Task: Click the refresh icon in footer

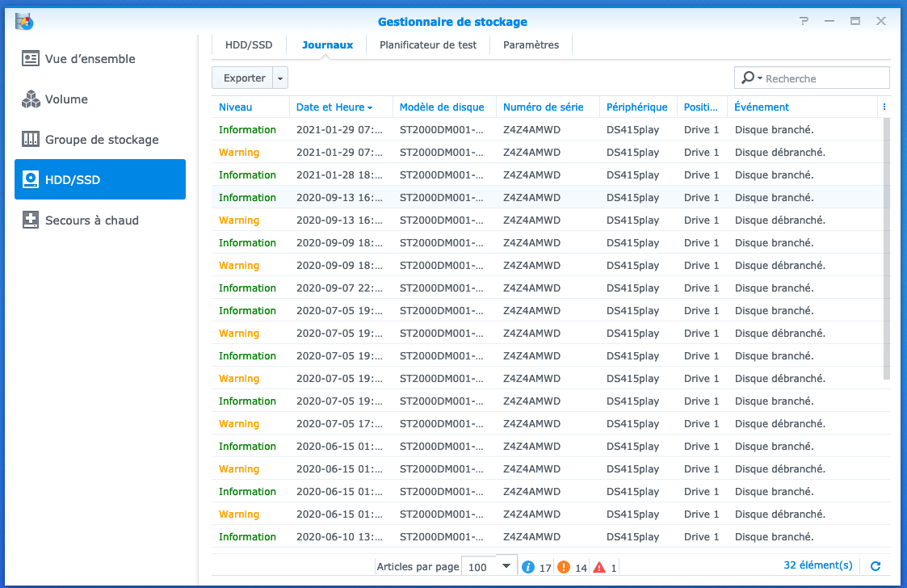Action: (876, 567)
